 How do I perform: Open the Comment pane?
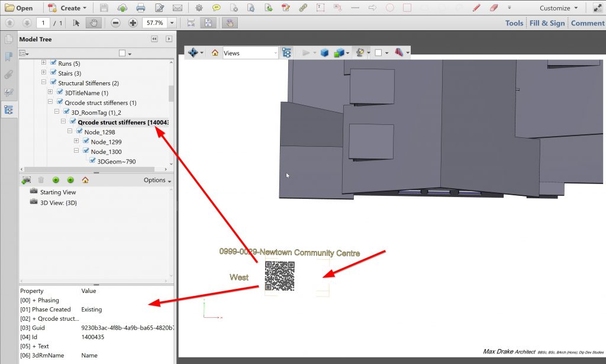pyautogui.click(x=587, y=23)
